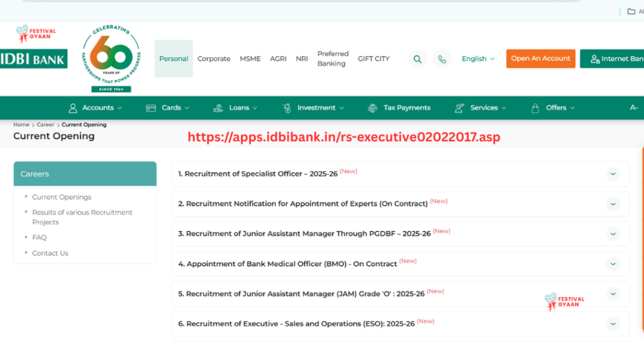Go to Career breadcrumb link

point(45,125)
